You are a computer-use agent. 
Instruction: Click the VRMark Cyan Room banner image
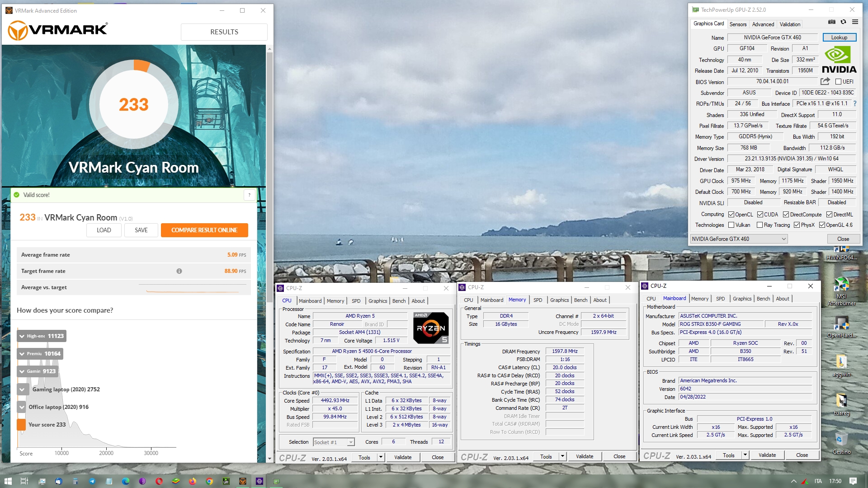[133, 116]
